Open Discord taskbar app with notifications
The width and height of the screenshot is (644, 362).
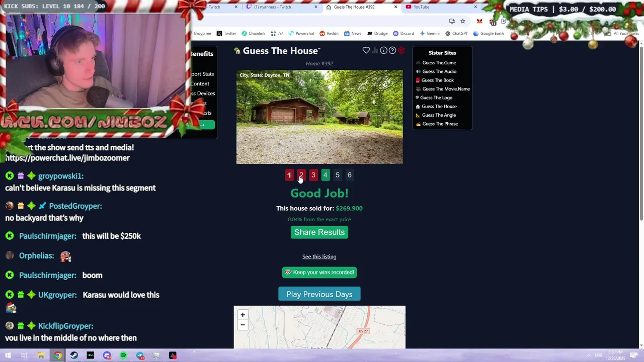point(107,355)
